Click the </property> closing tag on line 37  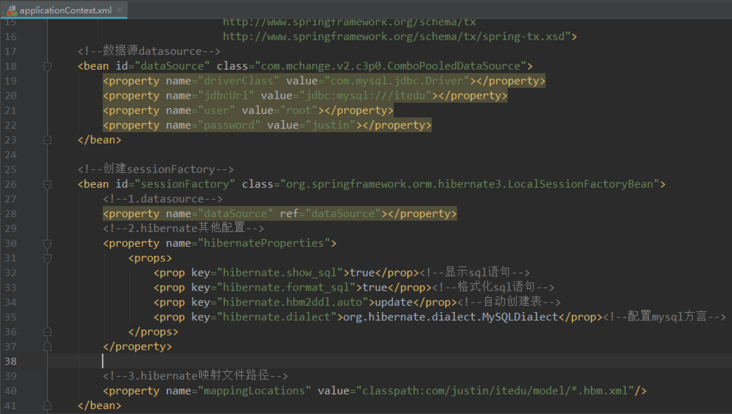click(x=138, y=347)
